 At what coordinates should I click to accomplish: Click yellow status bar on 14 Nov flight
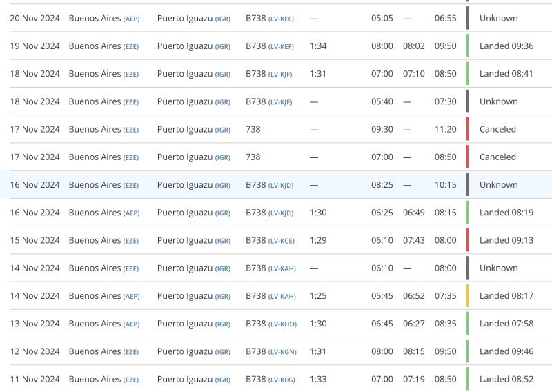point(467,295)
